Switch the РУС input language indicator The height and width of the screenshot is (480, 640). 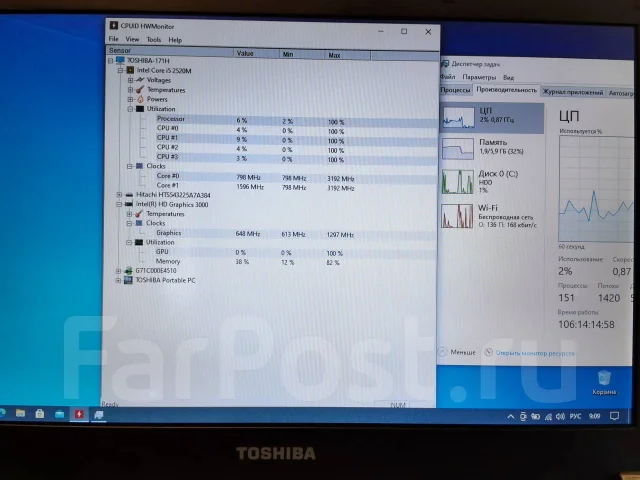coord(576,416)
